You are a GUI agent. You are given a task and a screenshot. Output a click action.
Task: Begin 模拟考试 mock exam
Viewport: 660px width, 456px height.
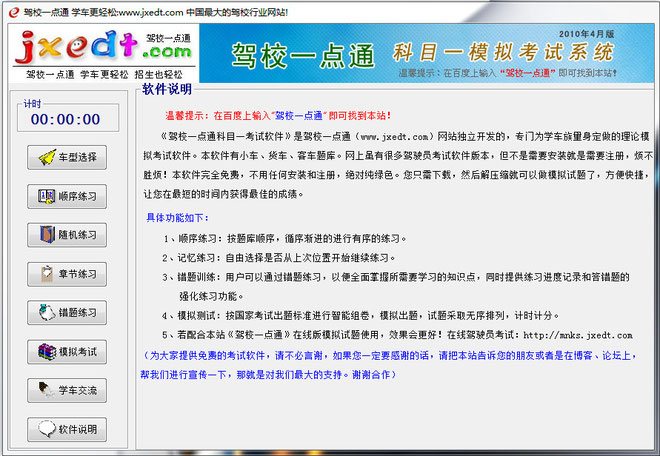(x=67, y=352)
